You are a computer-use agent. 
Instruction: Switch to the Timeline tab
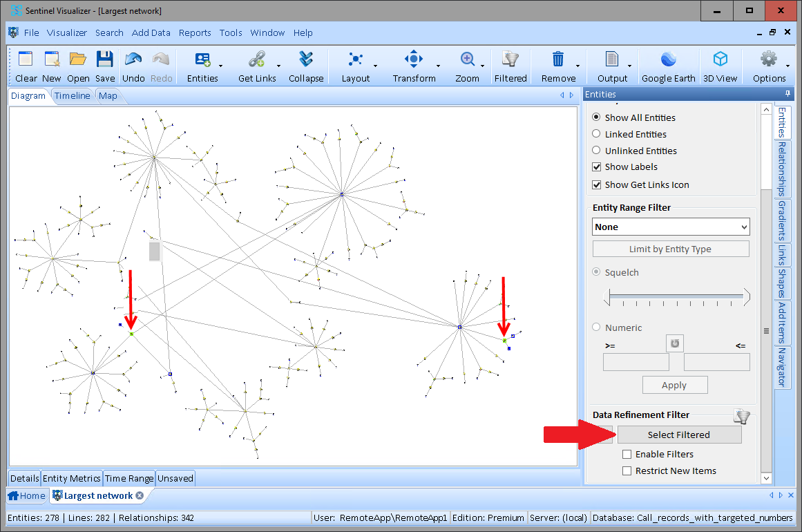pyautogui.click(x=73, y=96)
